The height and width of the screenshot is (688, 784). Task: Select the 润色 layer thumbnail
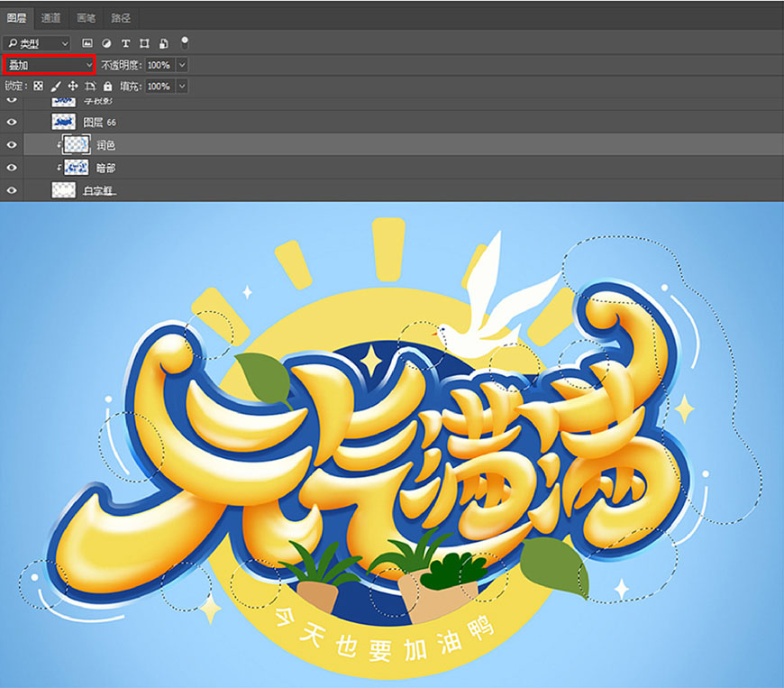(76, 144)
